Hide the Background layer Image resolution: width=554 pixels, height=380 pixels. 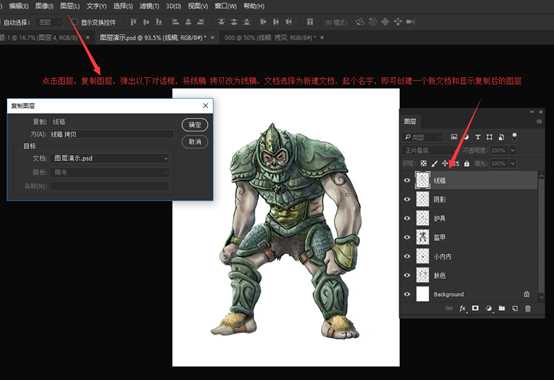pos(407,294)
